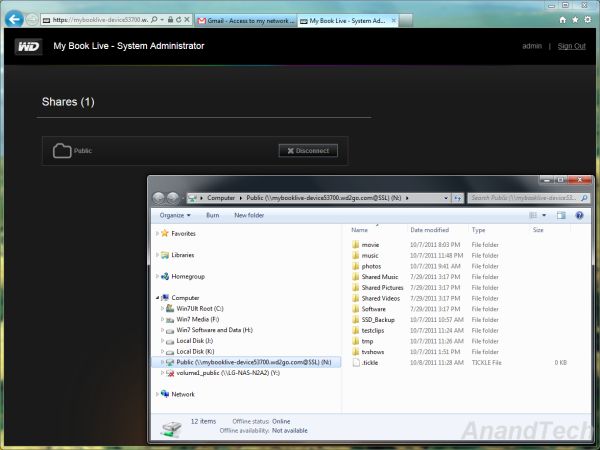Switch to the Gmail browser tab
This screenshot has height=450, width=600.
click(x=246, y=21)
